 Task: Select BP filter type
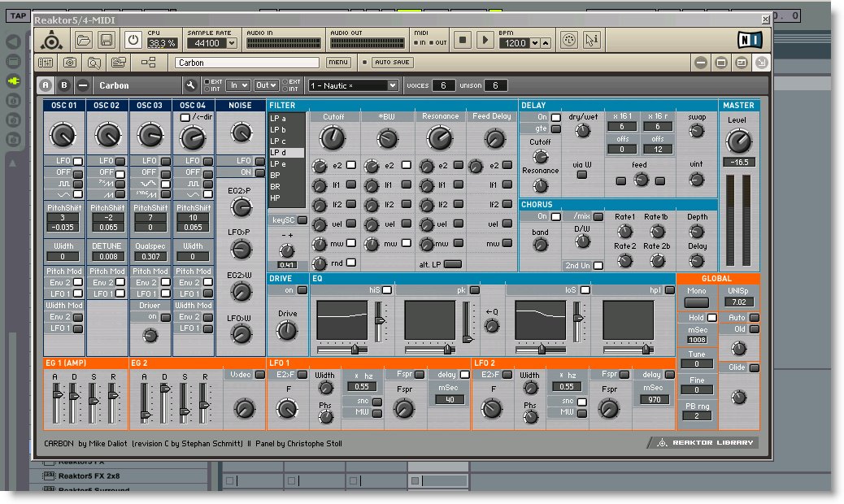click(x=286, y=176)
